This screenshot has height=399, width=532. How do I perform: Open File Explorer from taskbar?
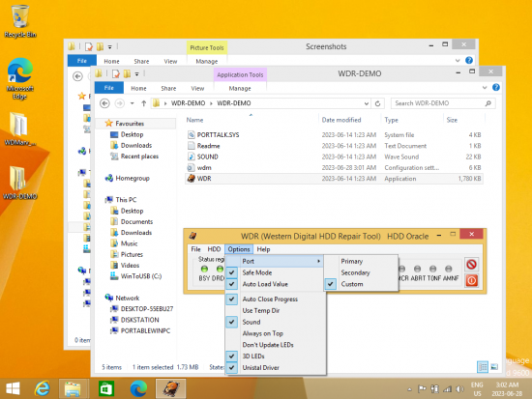pyautogui.click(x=73, y=388)
